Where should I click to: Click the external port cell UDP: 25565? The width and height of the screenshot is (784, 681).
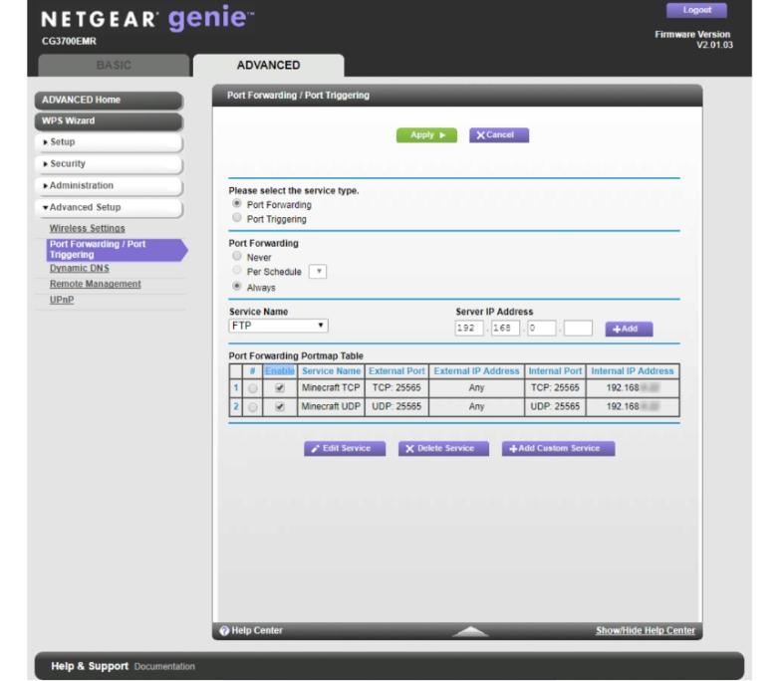coord(396,406)
